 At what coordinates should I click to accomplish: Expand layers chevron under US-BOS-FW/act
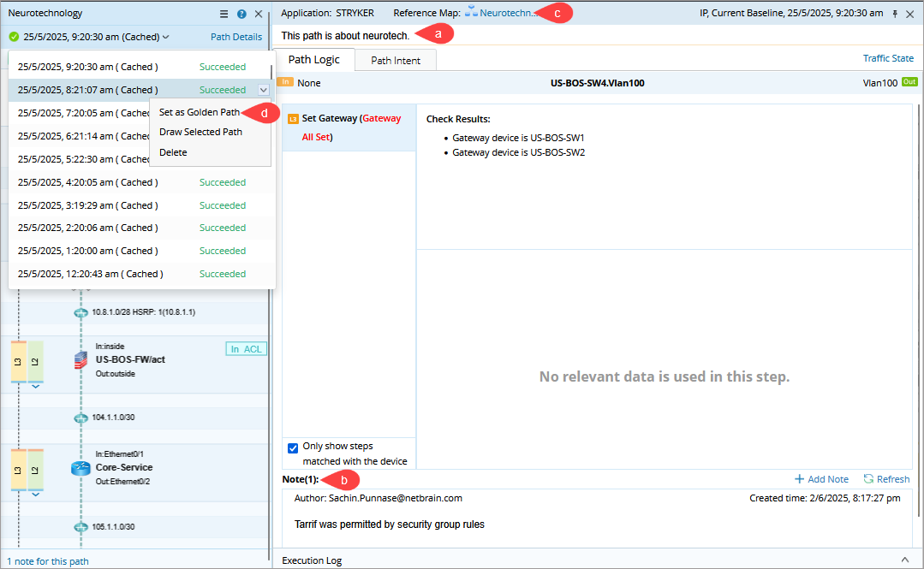(35, 387)
